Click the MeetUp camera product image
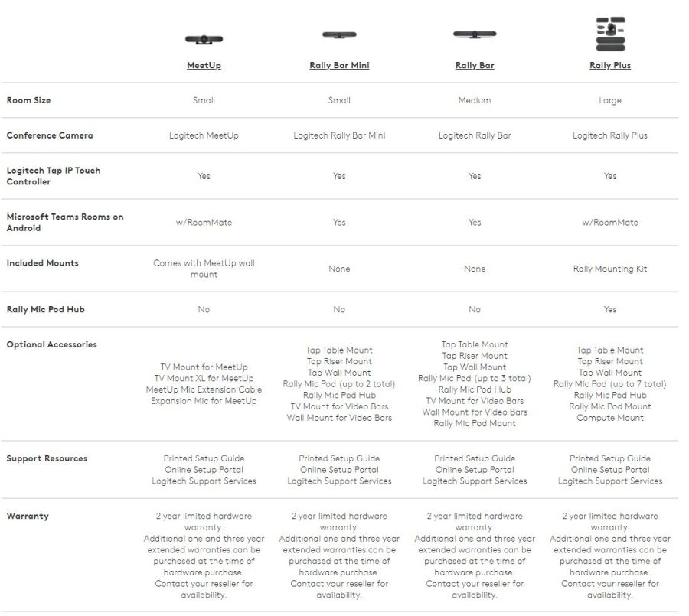689x616 pixels. [204, 39]
